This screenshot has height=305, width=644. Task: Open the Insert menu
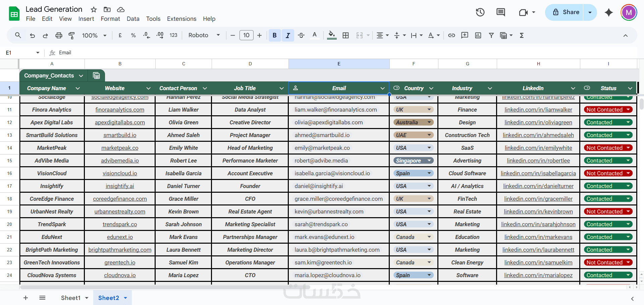click(86, 19)
